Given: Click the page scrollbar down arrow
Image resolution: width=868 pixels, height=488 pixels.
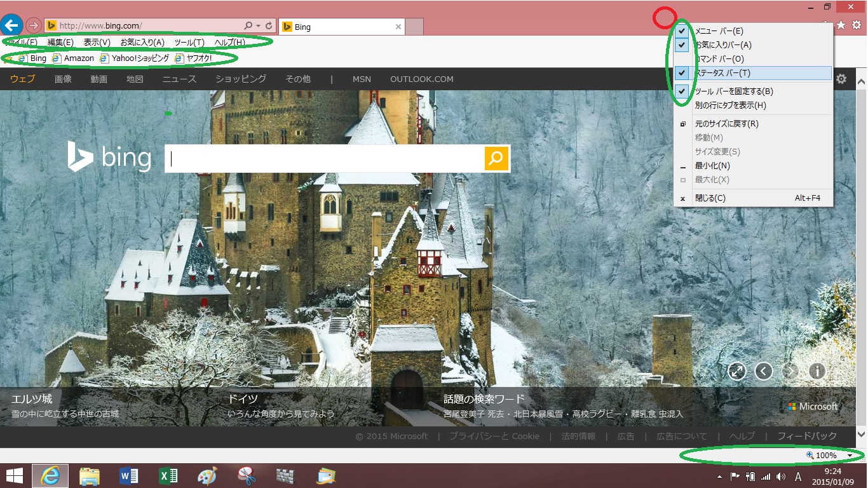Looking at the screenshot, I should [862, 435].
